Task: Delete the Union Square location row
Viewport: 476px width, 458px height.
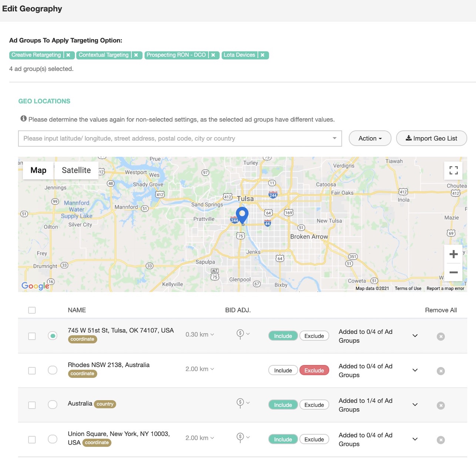Action: (440, 440)
